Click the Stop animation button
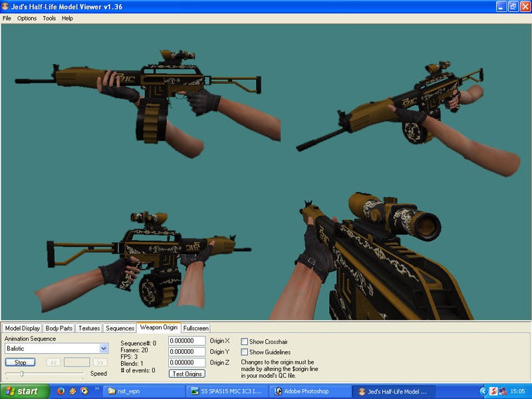 pyautogui.click(x=20, y=362)
